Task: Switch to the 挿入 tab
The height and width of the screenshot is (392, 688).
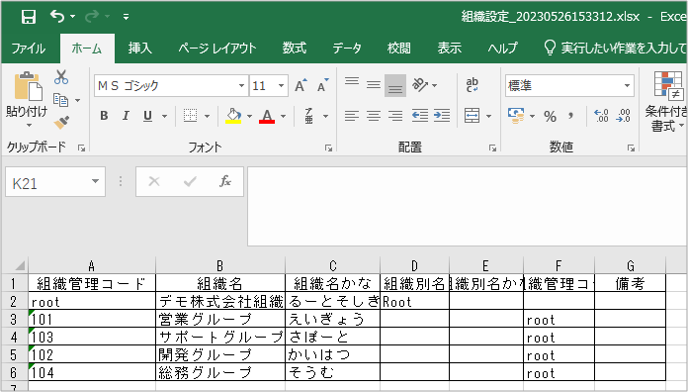Action: (x=140, y=48)
